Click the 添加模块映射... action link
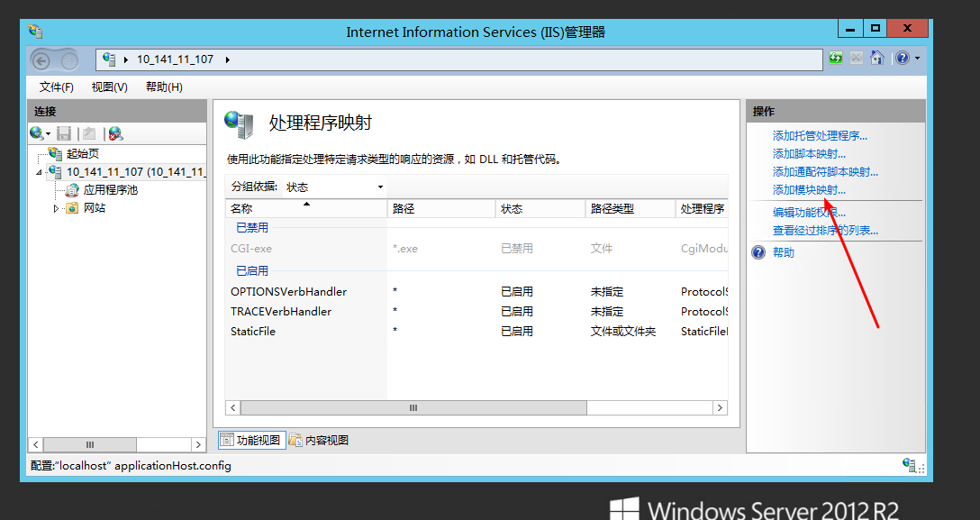Viewport: 980px width, 520px height. pos(809,190)
